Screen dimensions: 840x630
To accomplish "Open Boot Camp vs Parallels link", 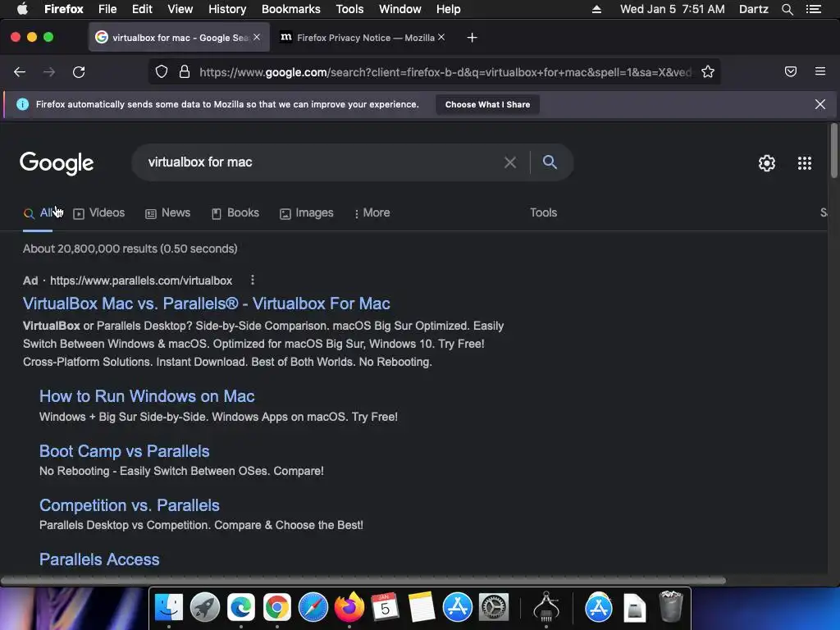I will click(125, 451).
